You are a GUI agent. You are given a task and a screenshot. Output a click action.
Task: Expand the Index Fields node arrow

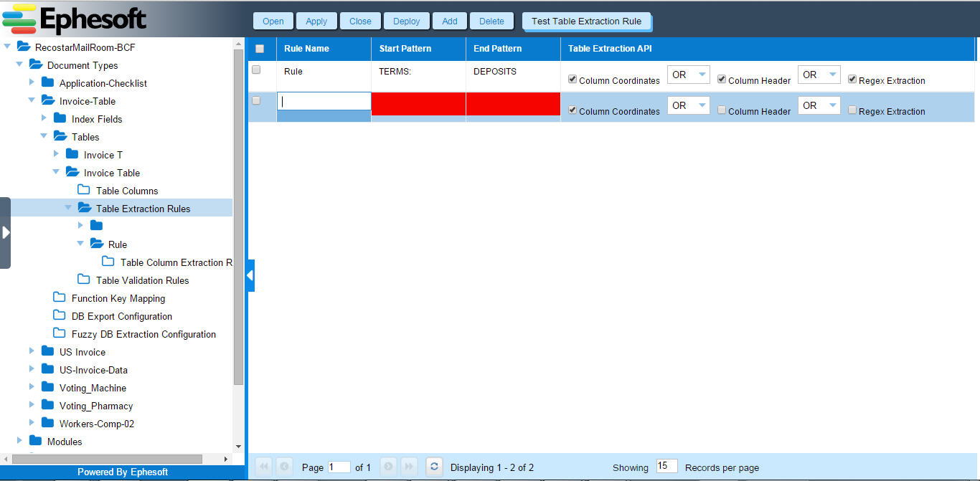pos(44,118)
